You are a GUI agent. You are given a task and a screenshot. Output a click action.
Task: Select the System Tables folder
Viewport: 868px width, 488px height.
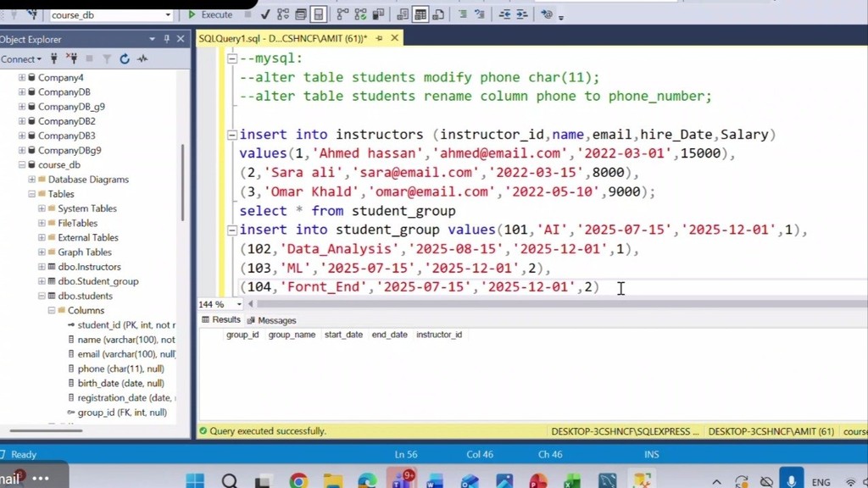(87, 208)
